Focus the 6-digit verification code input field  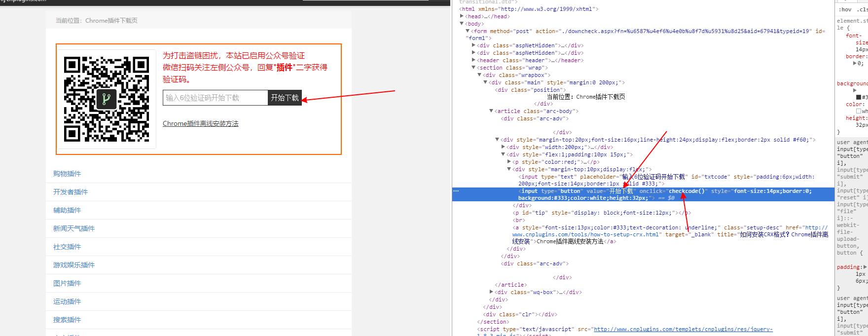(216, 98)
